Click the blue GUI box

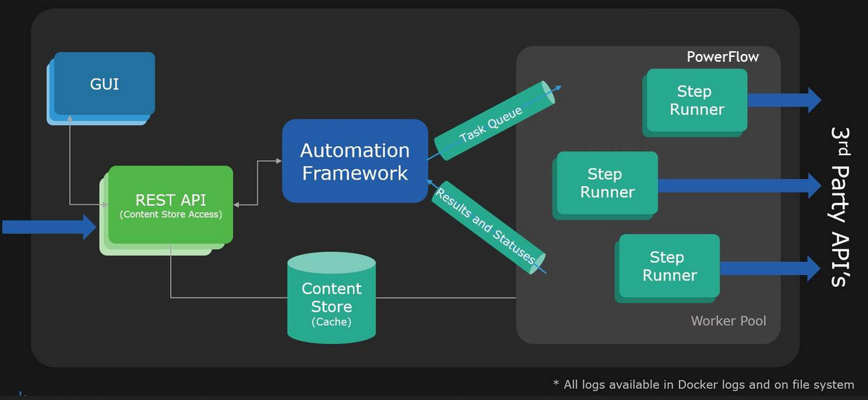(105, 84)
